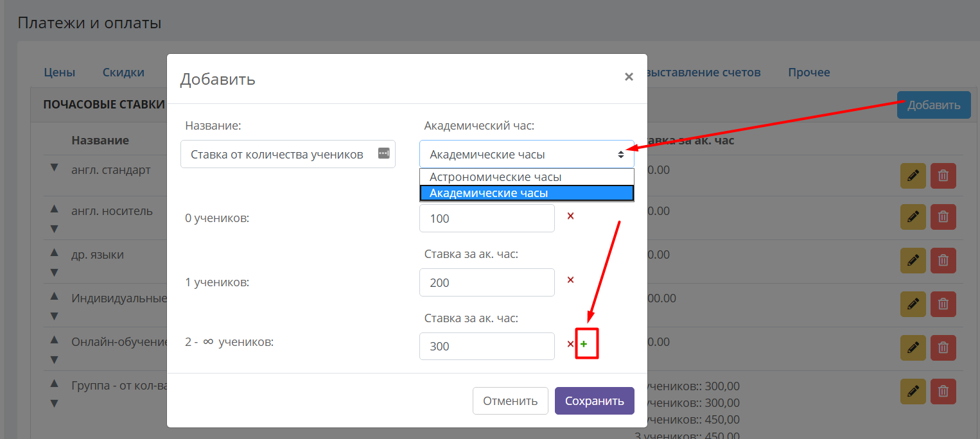Move англ. носитель down with its arrow
Viewport: 980px width, 439px height.
[x=55, y=228]
